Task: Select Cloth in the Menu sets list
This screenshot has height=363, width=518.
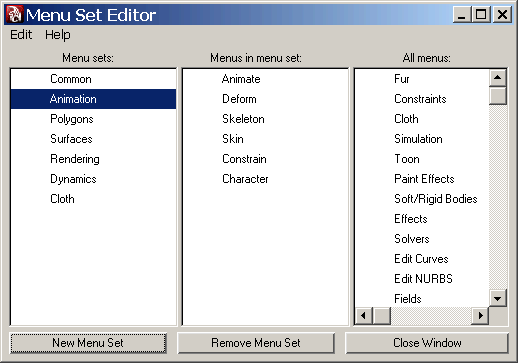Action: pos(93,199)
